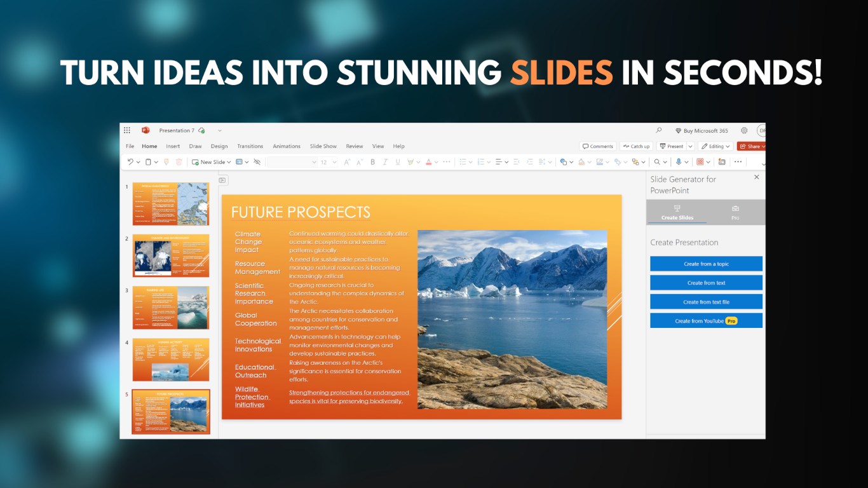Click the Create from text button
The width and height of the screenshot is (868, 488).
pos(706,283)
